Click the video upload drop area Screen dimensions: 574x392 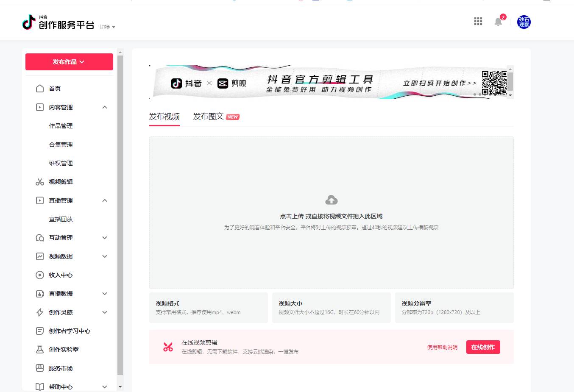pyautogui.click(x=331, y=212)
